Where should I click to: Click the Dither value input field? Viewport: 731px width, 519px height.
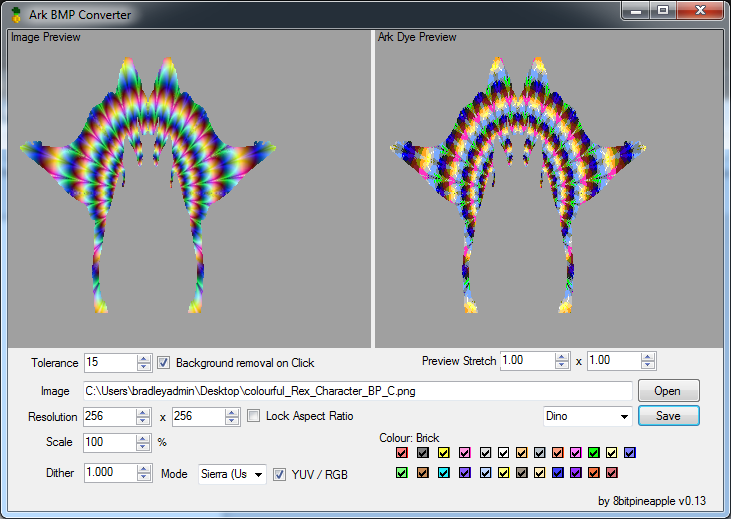pos(111,472)
